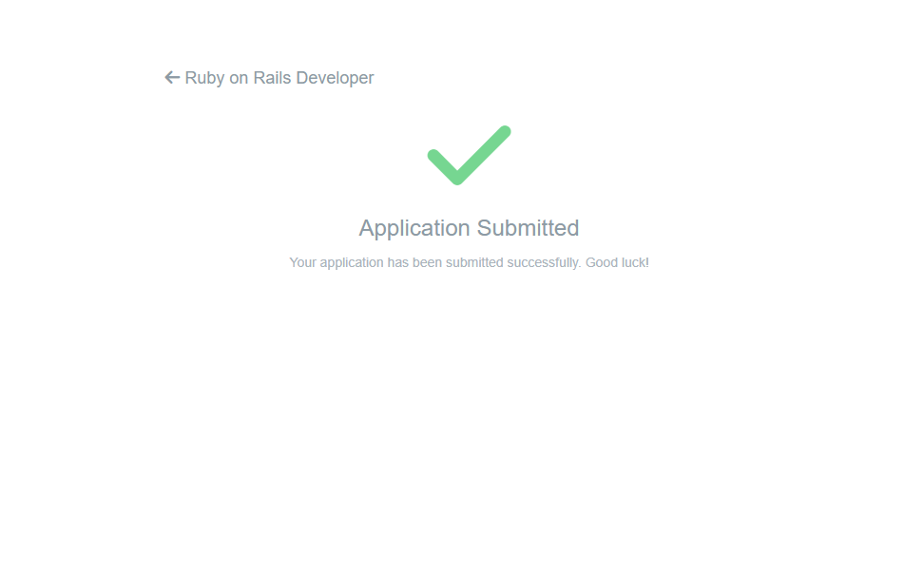Viewport: 924px width, 574px height.
Task: Click the word 'successfully' in the message
Action: [x=543, y=262]
